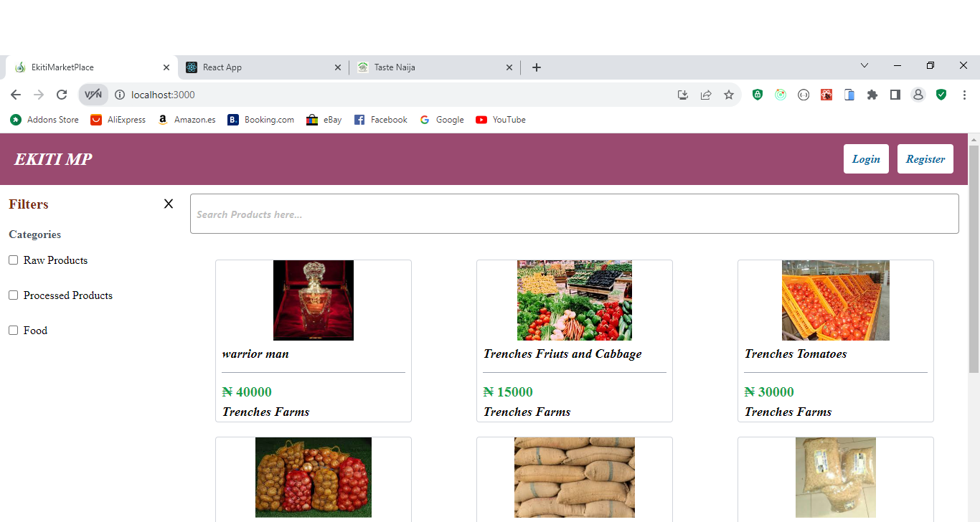
Task: Click the Categories heading
Action: click(x=34, y=234)
